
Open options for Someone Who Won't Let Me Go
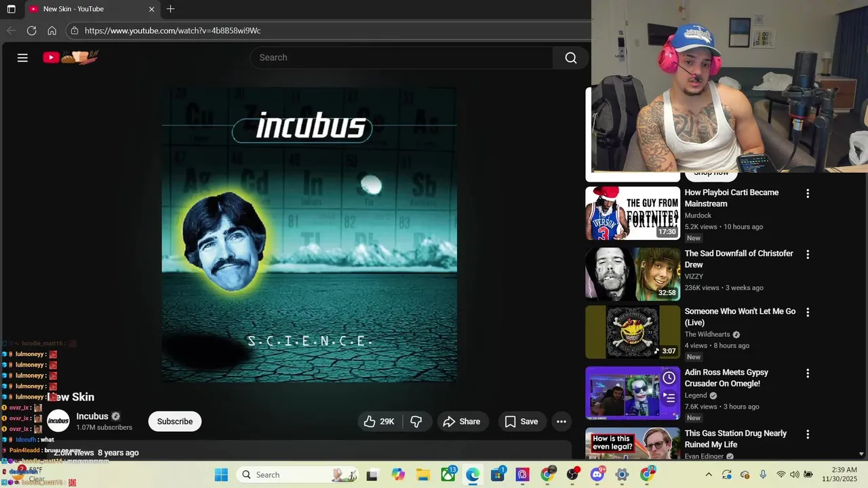[808, 312]
